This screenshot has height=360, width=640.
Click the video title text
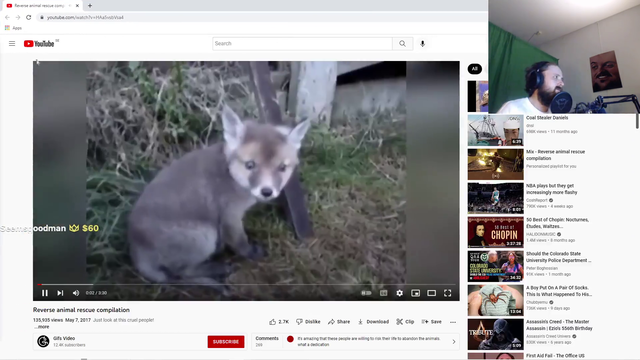[x=81, y=310]
